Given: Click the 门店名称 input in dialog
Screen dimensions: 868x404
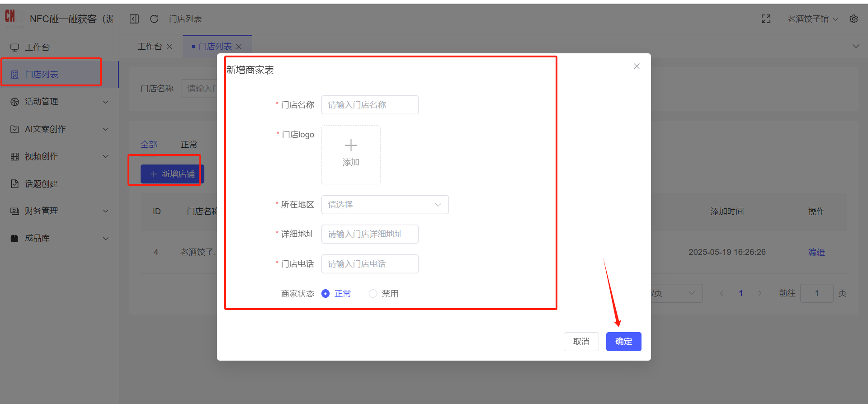Looking at the screenshot, I should (x=369, y=105).
